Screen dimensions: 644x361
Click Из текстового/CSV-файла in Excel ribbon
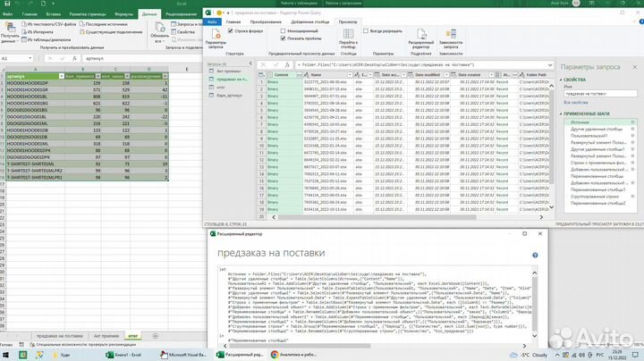(x=48, y=24)
